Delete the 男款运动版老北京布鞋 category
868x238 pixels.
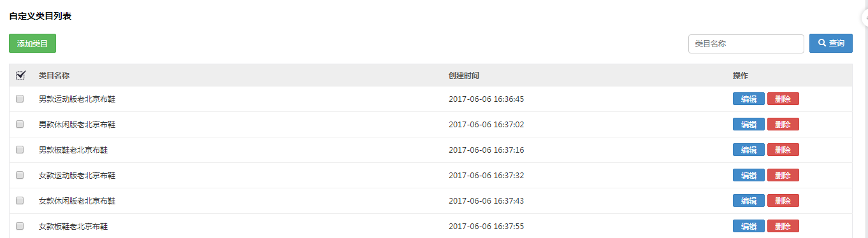pos(783,99)
